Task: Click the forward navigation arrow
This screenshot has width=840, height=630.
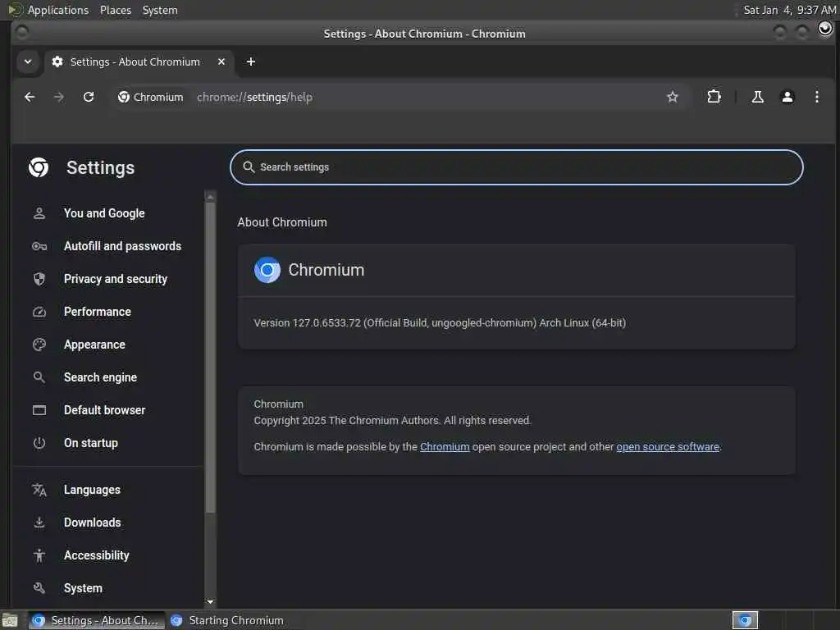Action: [59, 97]
